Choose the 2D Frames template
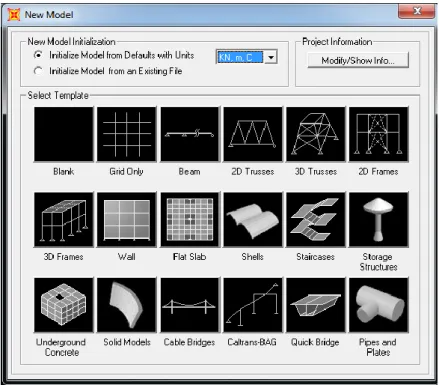Screen dimensions: 439x385 click(379, 134)
